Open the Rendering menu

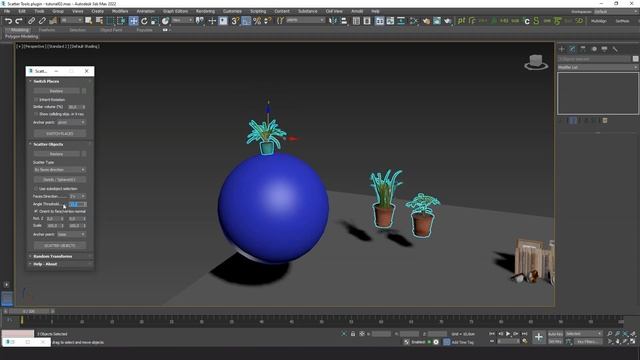pyautogui.click(x=205, y=11)
